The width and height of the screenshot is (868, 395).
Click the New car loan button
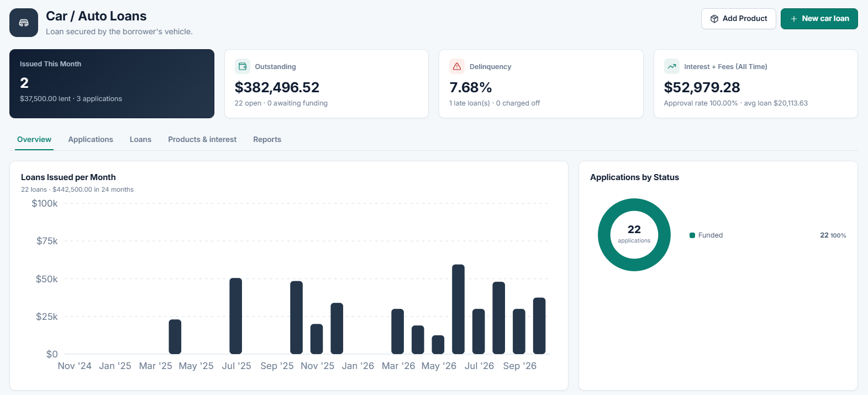pos(819,19)
